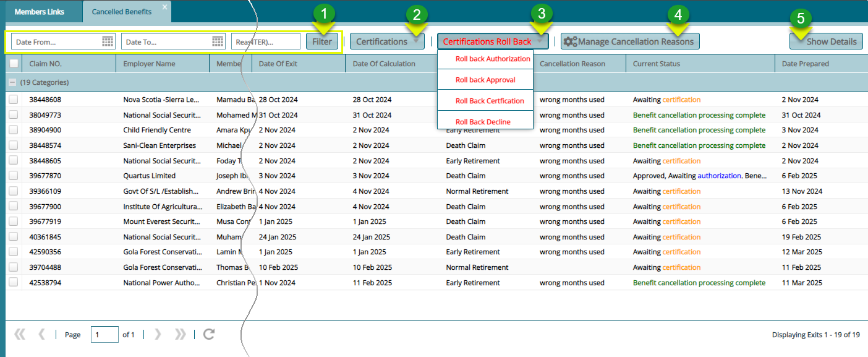
Task: Click the refresh icon in the pagination bar
Action: [209, 334]
